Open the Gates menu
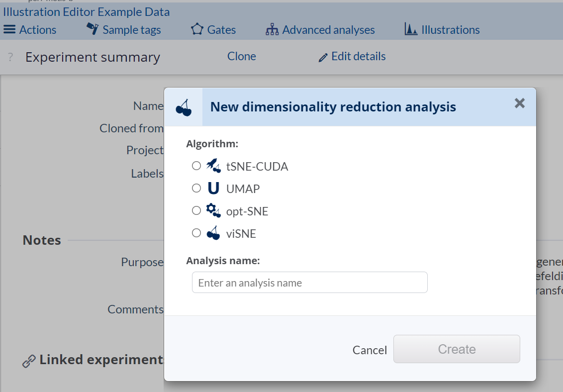The height and width of the screenshot is (392, 563). [213, 30]
